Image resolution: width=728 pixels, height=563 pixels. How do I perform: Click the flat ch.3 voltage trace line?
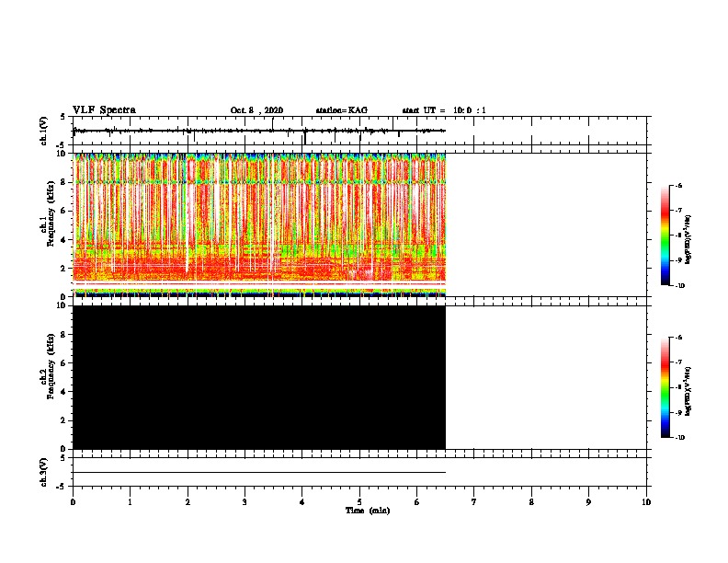coord(259,473)
